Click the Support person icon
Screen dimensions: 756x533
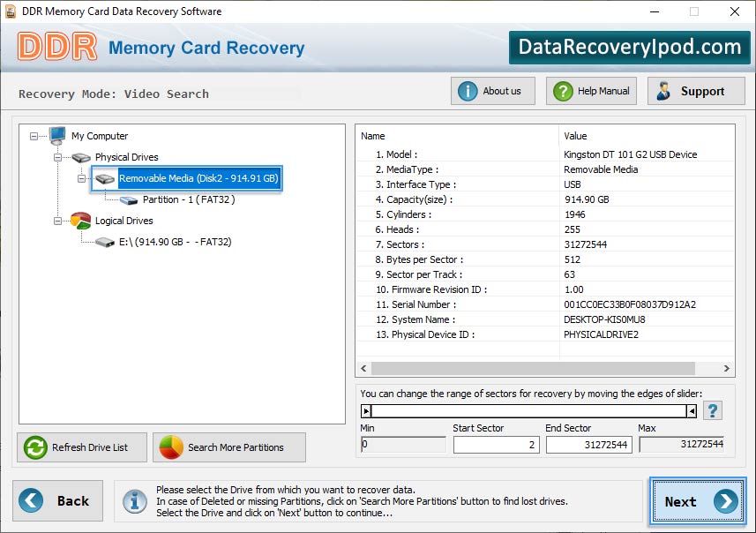[x=663, y=91]
